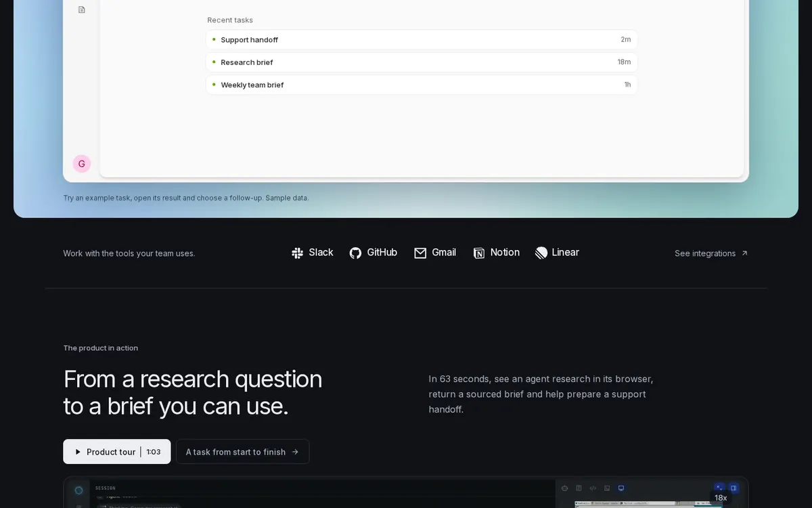Screen dimensions: 812x508
Task: Click the Gmail envelope icon
Action: click(x=420, y=253)
